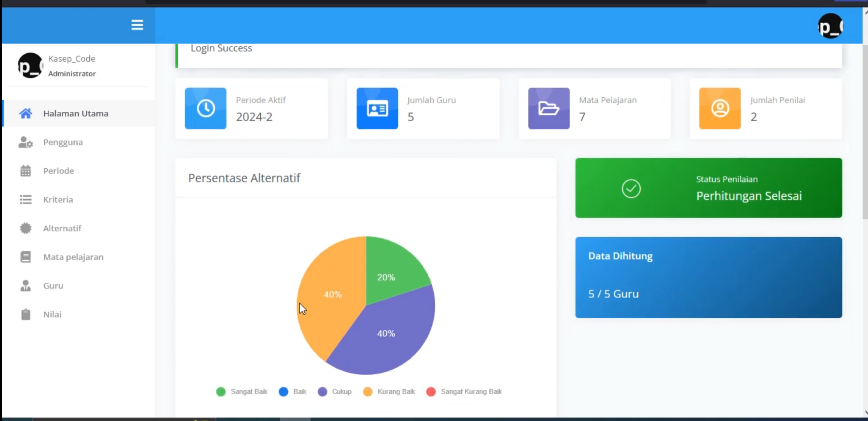868x421 pixels.
Task: Toggle the Sangat Kurang Baik legend entry
Action: click(464, 391)
